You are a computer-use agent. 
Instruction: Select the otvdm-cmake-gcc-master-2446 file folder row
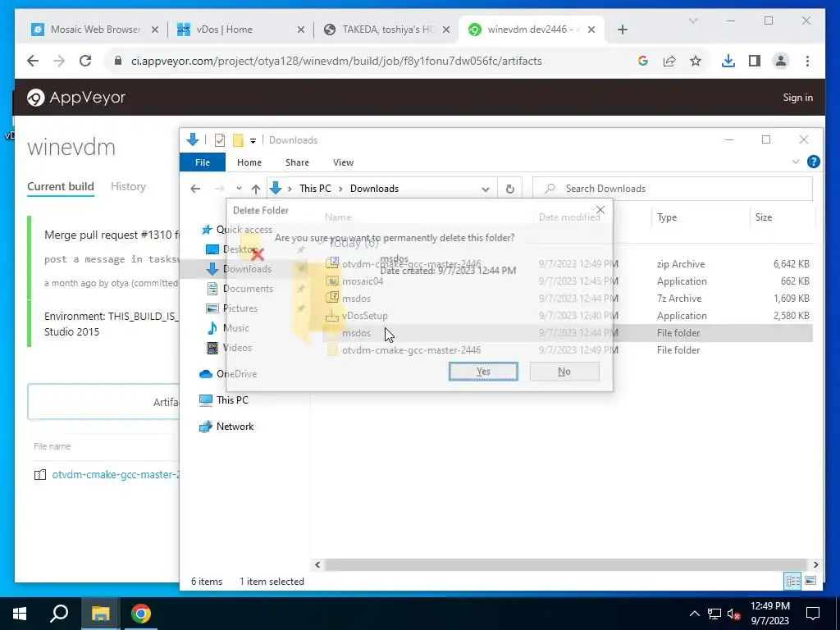[568, 349]
